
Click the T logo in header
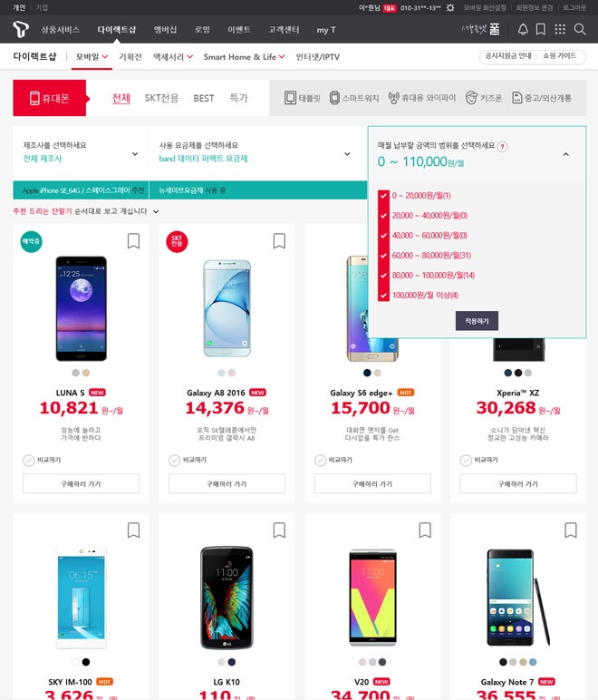21,29
